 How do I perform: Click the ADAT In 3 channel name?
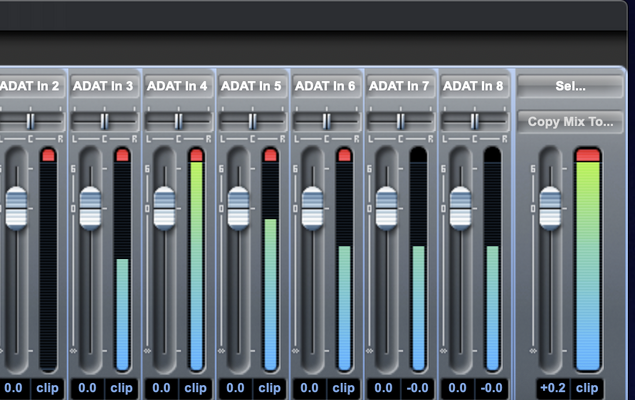click(104, 86)
